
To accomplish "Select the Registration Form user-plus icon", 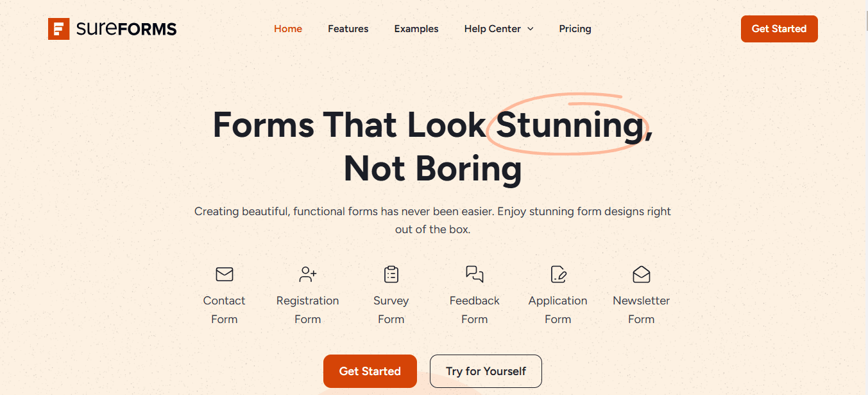I will click(308, 274).
